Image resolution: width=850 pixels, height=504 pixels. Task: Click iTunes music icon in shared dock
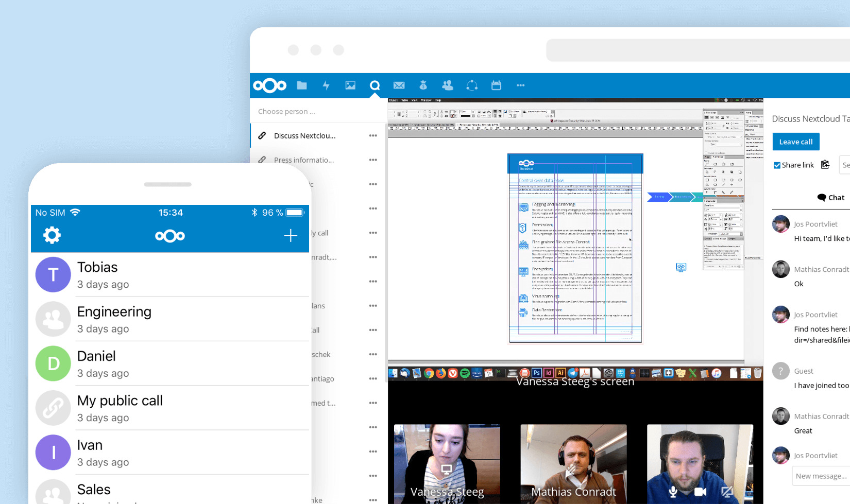(x=717, y=373)
